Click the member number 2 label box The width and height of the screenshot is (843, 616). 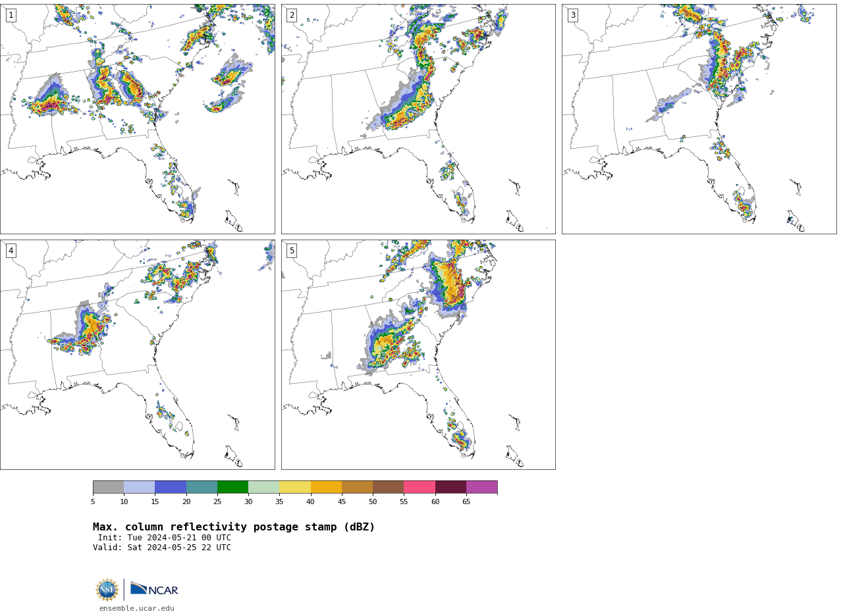point(292,15)
